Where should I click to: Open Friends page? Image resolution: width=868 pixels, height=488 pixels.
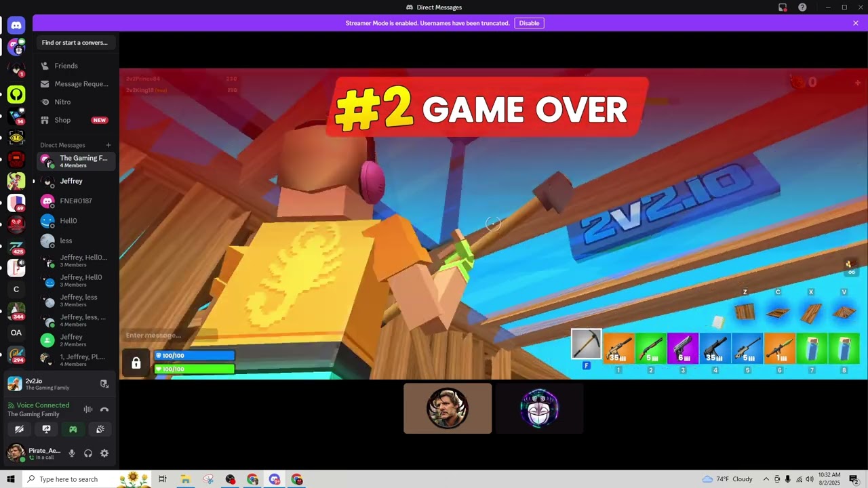76,66
